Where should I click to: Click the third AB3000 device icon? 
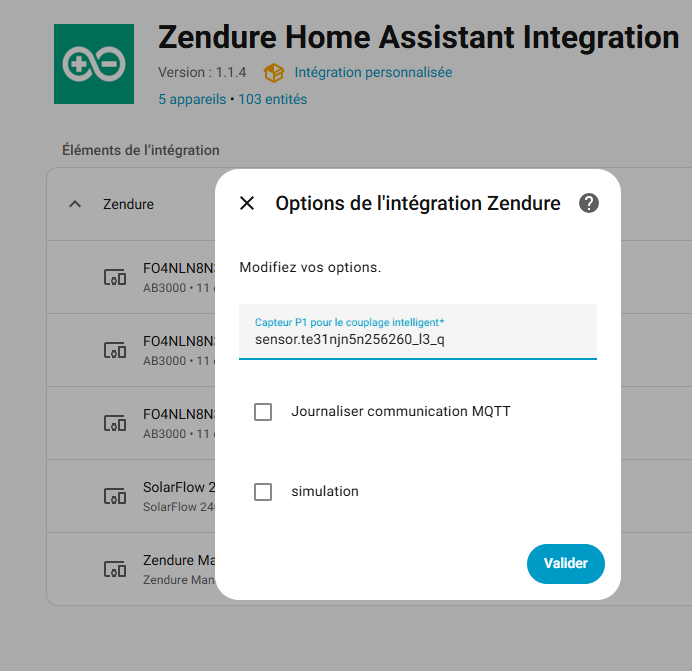tap(115, 424)
